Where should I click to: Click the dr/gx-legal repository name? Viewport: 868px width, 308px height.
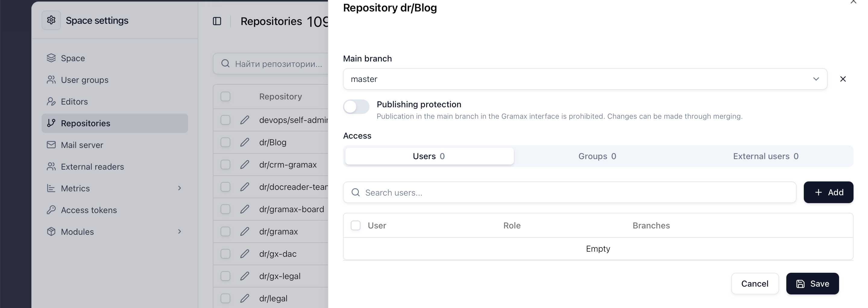point(280,276)
